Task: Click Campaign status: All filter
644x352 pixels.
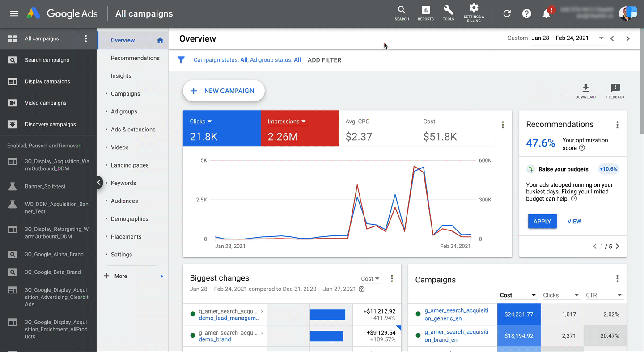Action: click(x=220, y=60)
